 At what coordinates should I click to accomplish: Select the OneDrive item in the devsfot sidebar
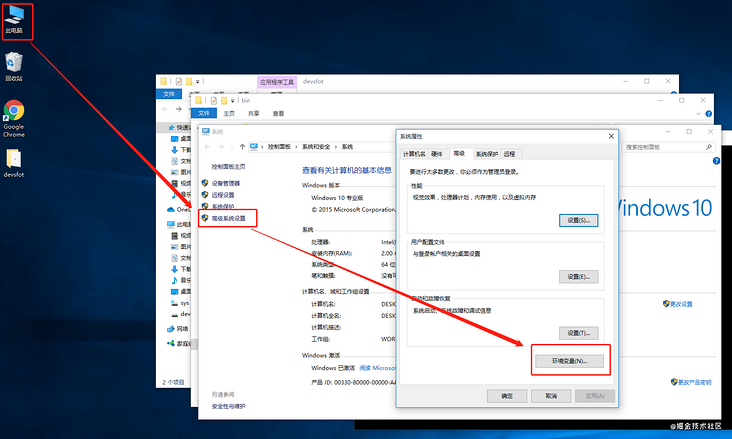(179, 209)
